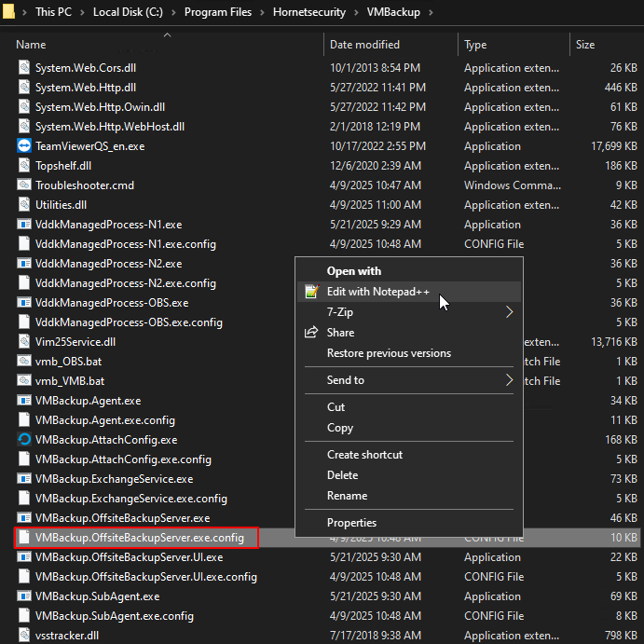Click the Vim25Service.dll file icon
The image size is (644, 644).
tap(24, 342)
